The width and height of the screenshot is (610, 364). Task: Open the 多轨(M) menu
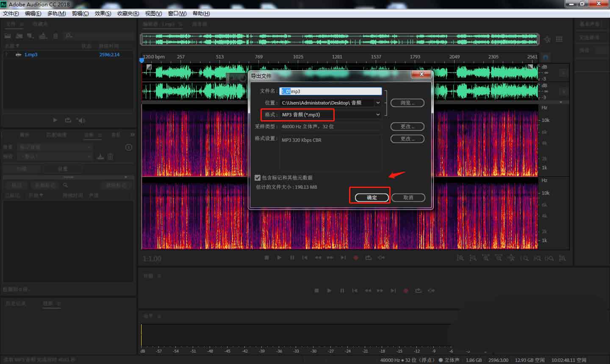click(56, 14)
